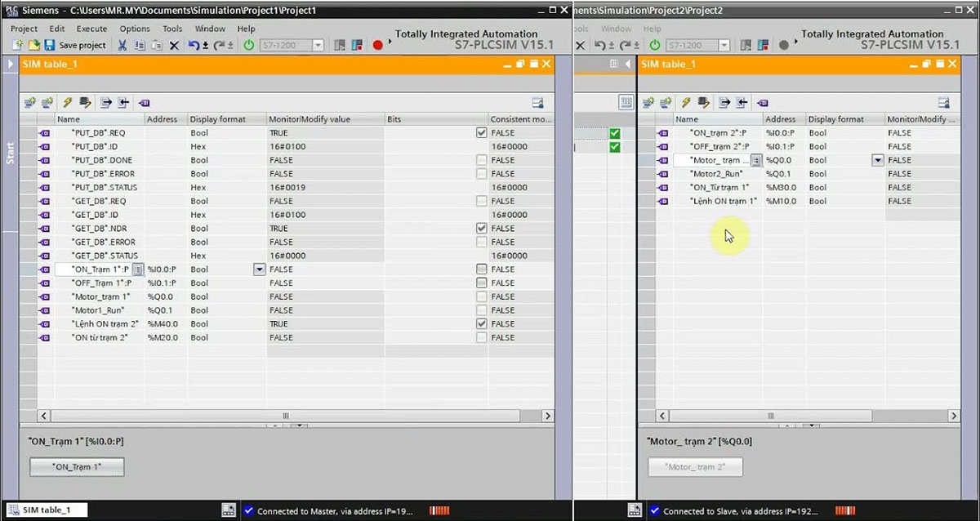Image resolution: width=980 pixels, height=521 pixels.
Task: Click the "ON_Trạm 1" push button
Action: [x=77, y=467]
